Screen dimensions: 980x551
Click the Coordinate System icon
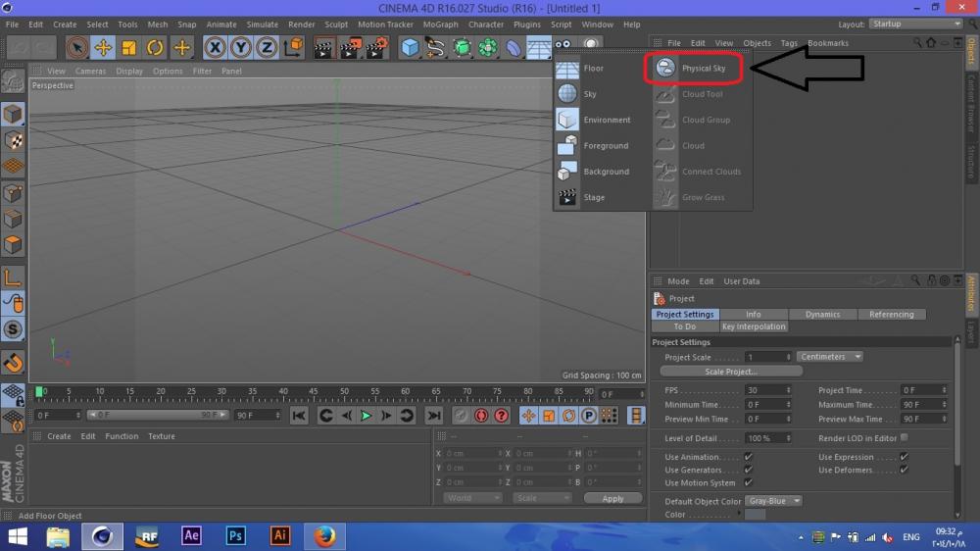click(x=293, y=47)
